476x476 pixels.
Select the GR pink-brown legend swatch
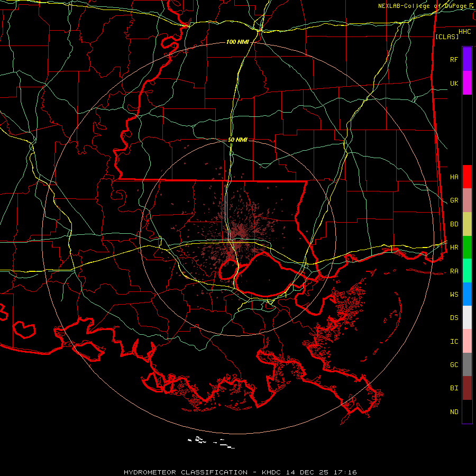click(467, 200)
